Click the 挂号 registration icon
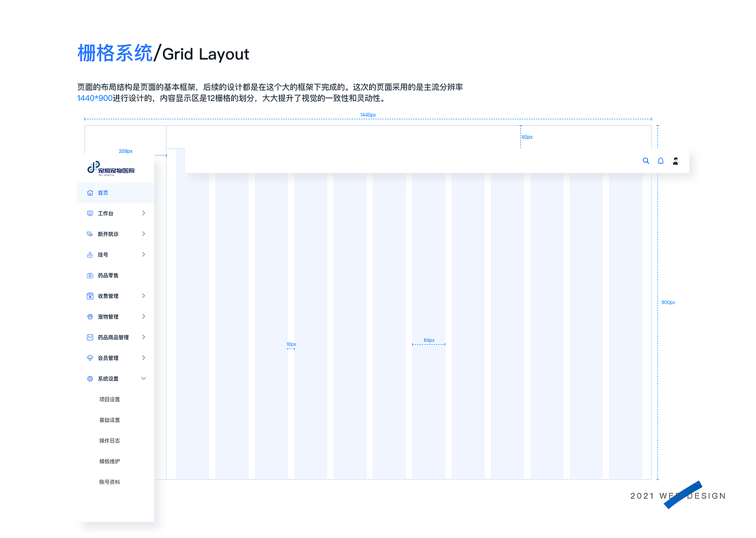This screenshot has height=538, width=756. tap(90, 254)
